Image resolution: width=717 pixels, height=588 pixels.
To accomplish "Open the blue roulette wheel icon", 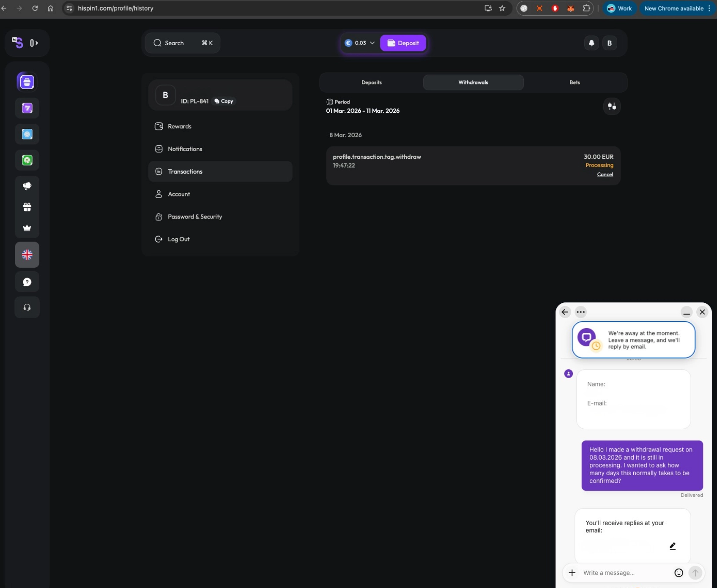I will tap(27, 134).
